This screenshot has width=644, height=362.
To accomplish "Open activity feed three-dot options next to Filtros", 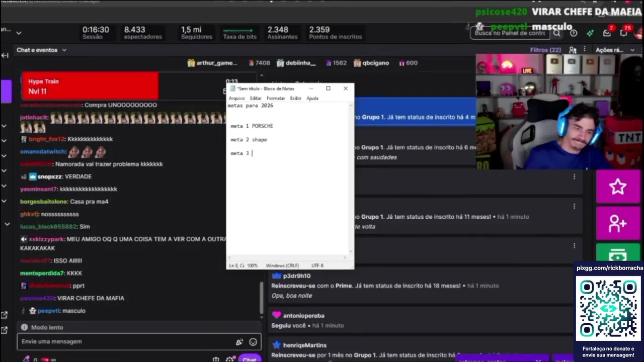I will click(586, 50).
